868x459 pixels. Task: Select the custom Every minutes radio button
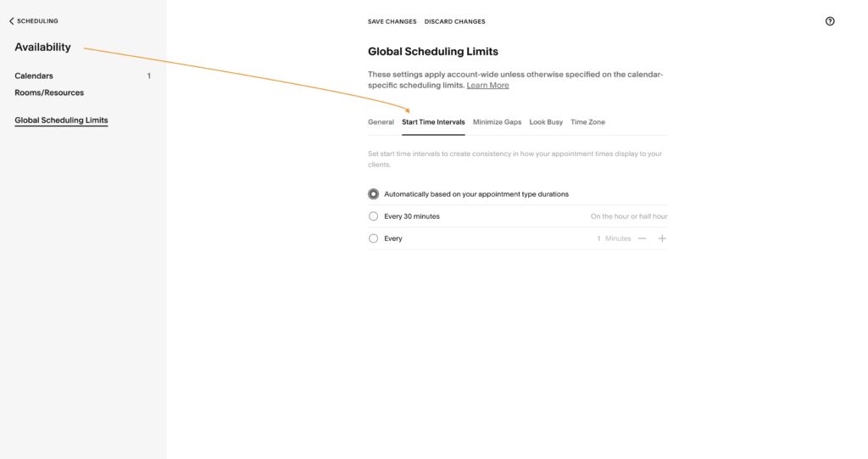[374, 238]
